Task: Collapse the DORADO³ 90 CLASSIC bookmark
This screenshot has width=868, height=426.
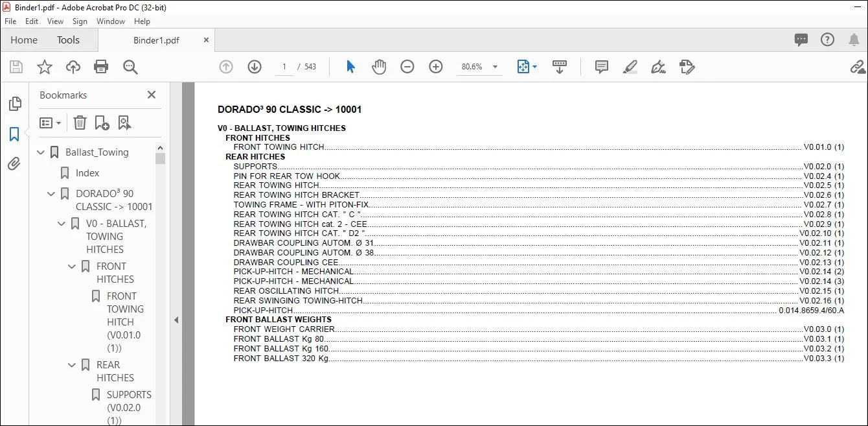Action: 52,194
